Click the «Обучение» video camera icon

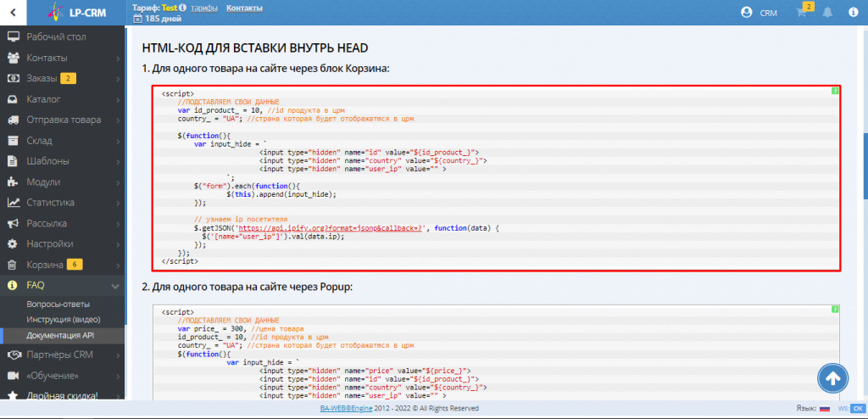pyautogui.click(x=14, y=375)
